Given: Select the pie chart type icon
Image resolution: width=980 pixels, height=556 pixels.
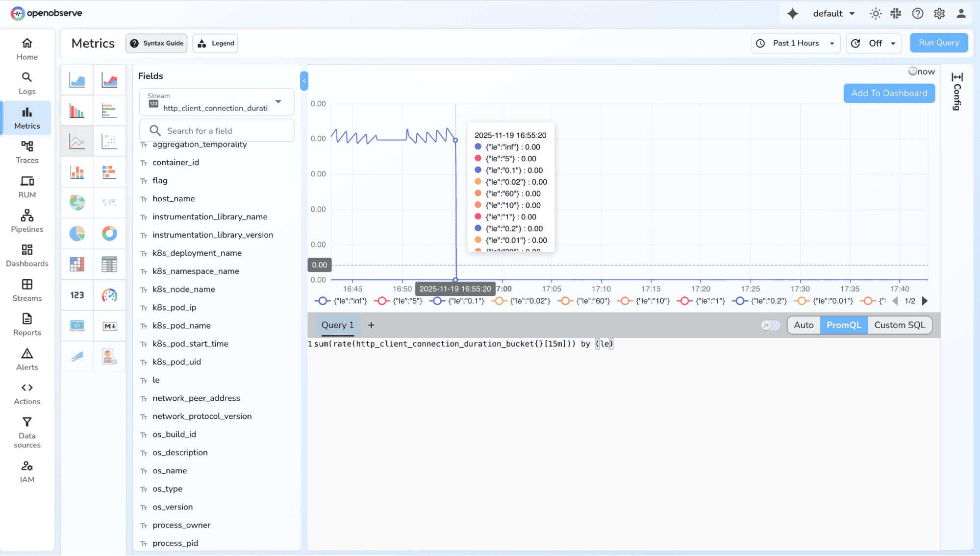Looking at the screenshot, I should [77, 234].
